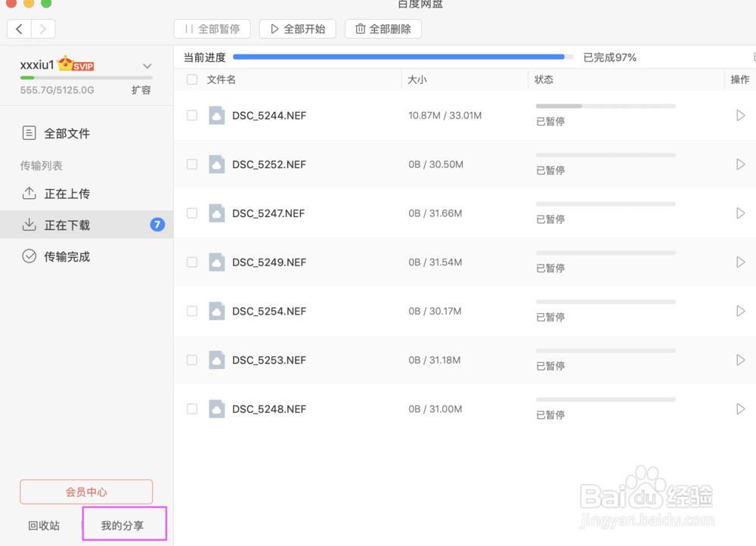Click the DSC_5254.NEF file name

point(269,312)
